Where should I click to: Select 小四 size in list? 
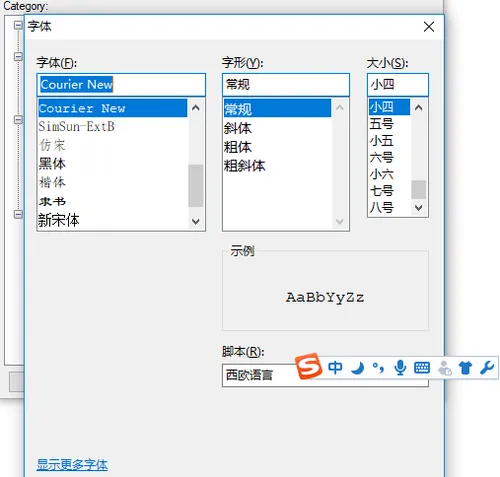[389, 107]
